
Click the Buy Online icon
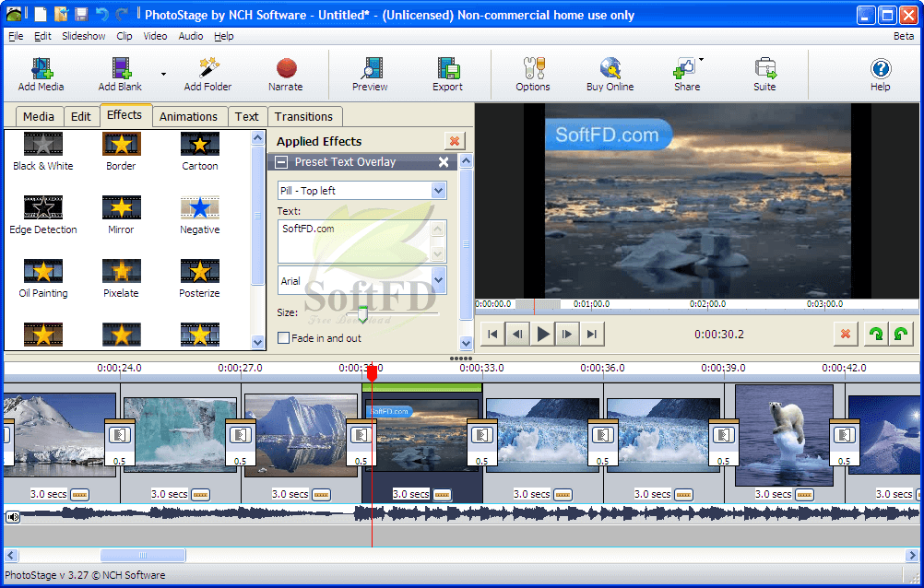coord(610,69)
